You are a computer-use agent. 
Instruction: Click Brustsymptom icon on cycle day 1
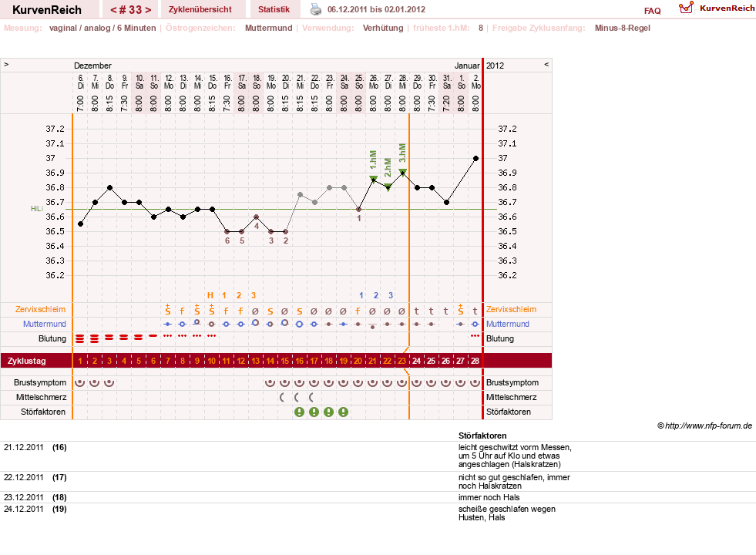point(80,383)
